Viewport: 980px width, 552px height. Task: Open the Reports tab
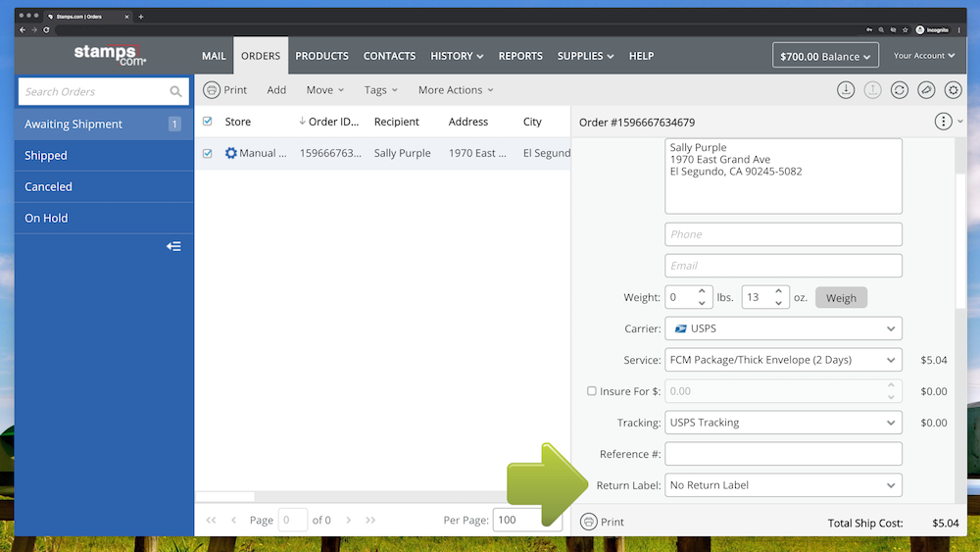(x=520, y=56)
